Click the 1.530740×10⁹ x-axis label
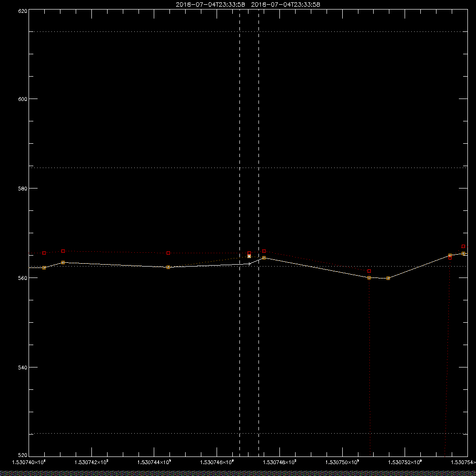Image resolution: width=476 pixels, height=476 pixels. pos(29,462)
